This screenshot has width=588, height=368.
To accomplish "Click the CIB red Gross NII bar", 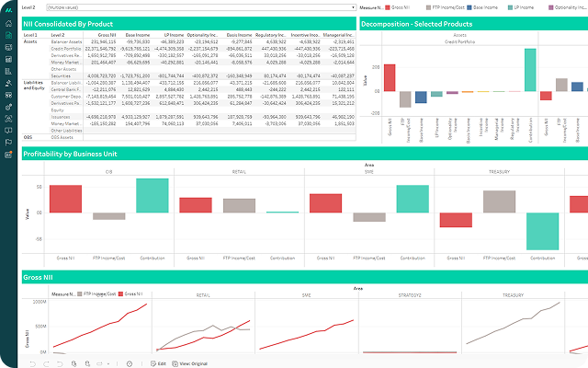I will pyautogui.click(x=65, y=199).
